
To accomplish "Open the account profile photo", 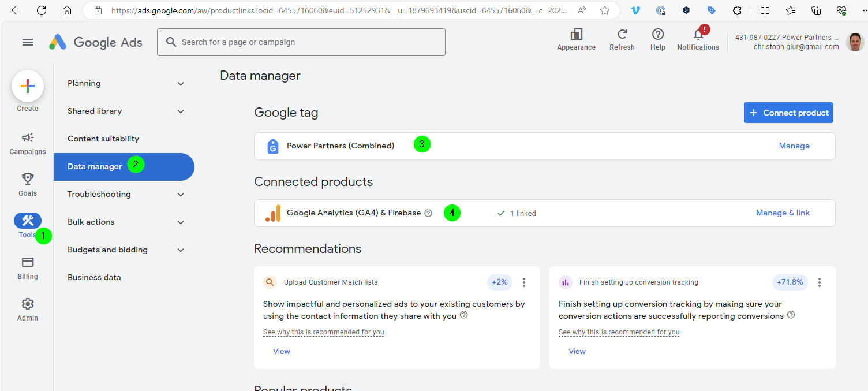I will click(x=855, y=42).
